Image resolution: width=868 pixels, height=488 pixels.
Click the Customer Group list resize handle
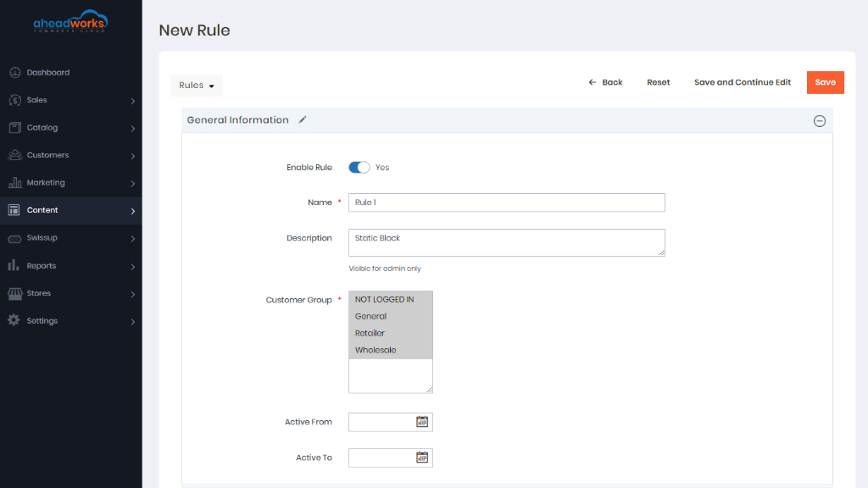pyautogui.click(x=429, y=390)
